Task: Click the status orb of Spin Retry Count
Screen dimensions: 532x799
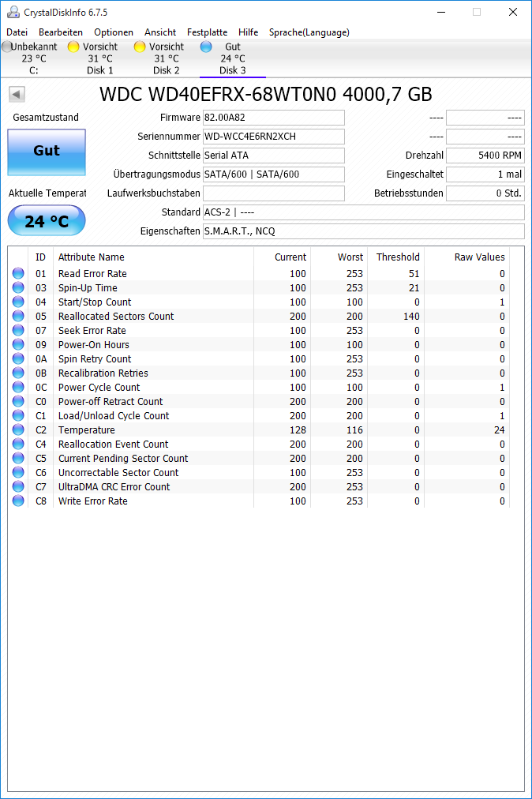Action: [x=18, y=359]
